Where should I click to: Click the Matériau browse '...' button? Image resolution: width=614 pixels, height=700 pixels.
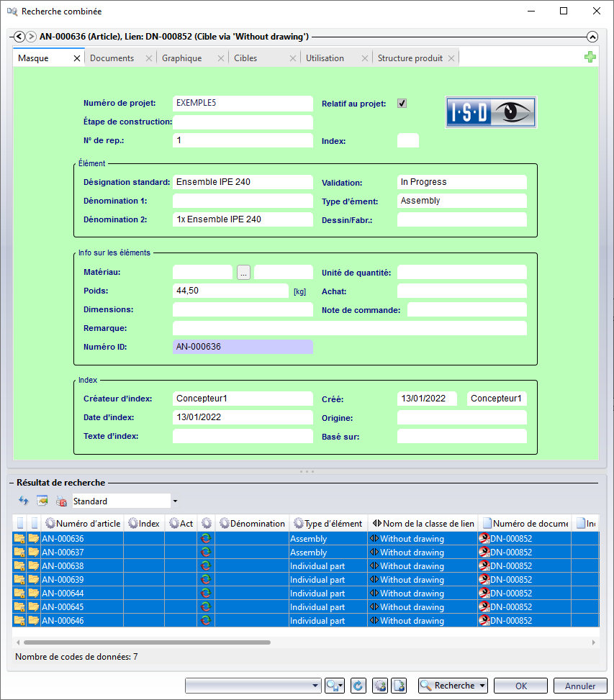pyautogui.click(x=243, y=272)
